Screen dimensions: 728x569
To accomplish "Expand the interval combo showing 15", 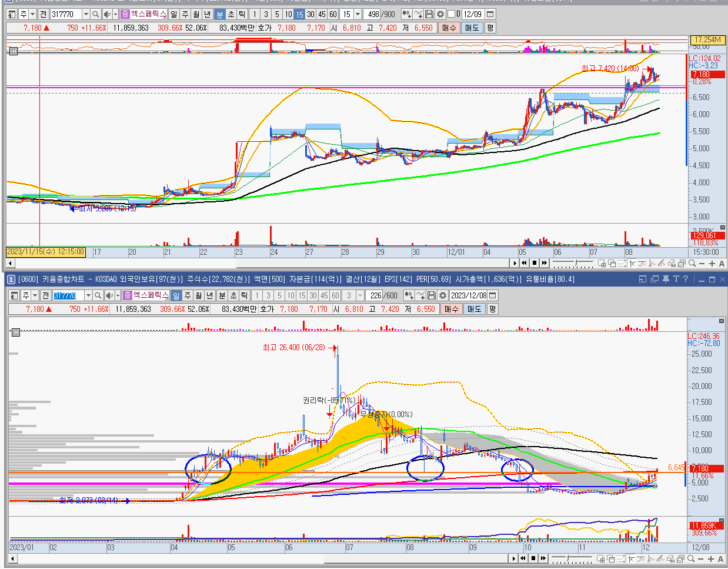I will coord(358,14).
